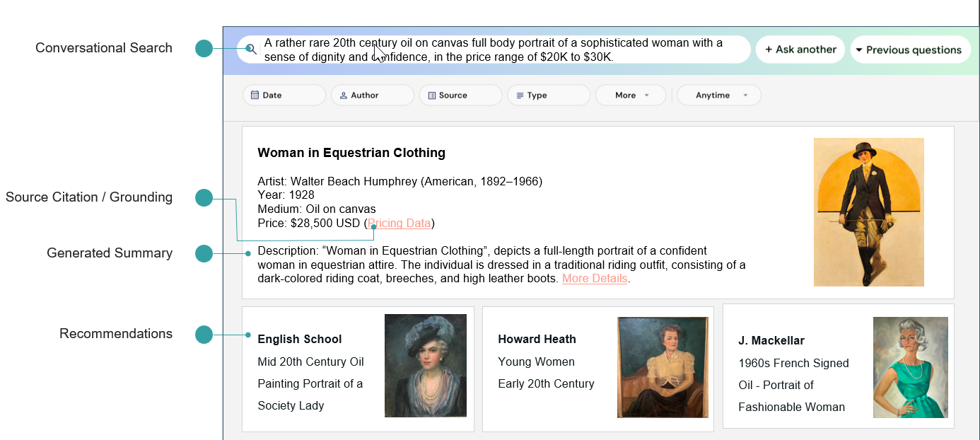This screenshot has width=980, height=440.
Task: Click the teal dot beside Conversational Search
Action: tap(204, 48)
